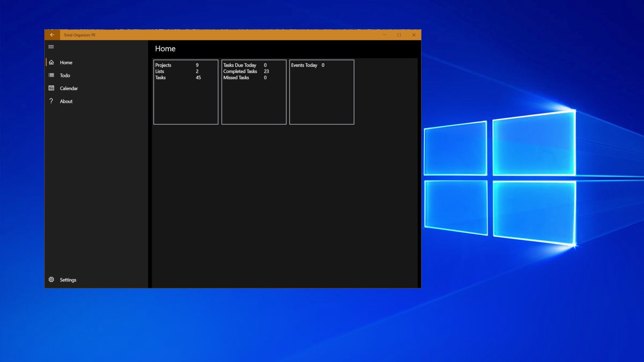Click the Todo list icon

(51, 75)
